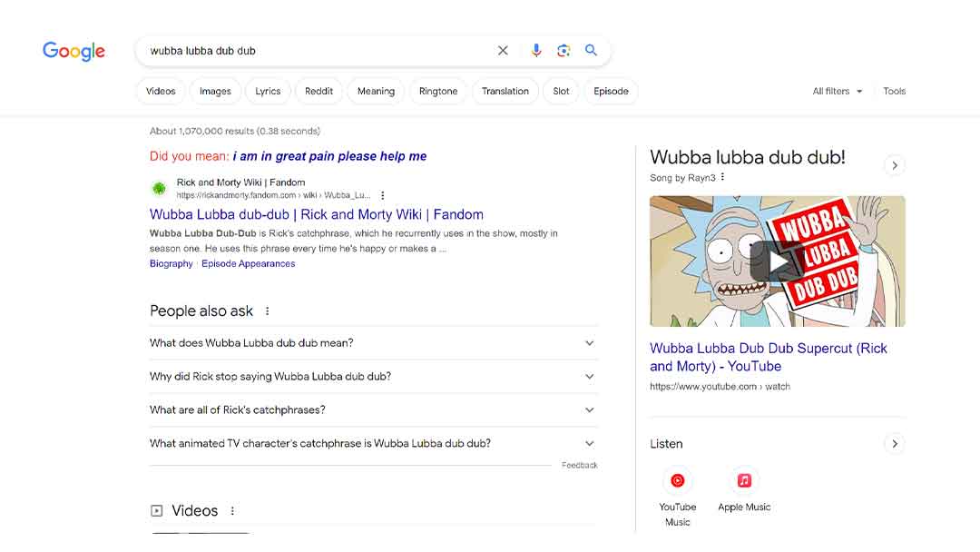Select the Slot filter chip

(561, 92)
